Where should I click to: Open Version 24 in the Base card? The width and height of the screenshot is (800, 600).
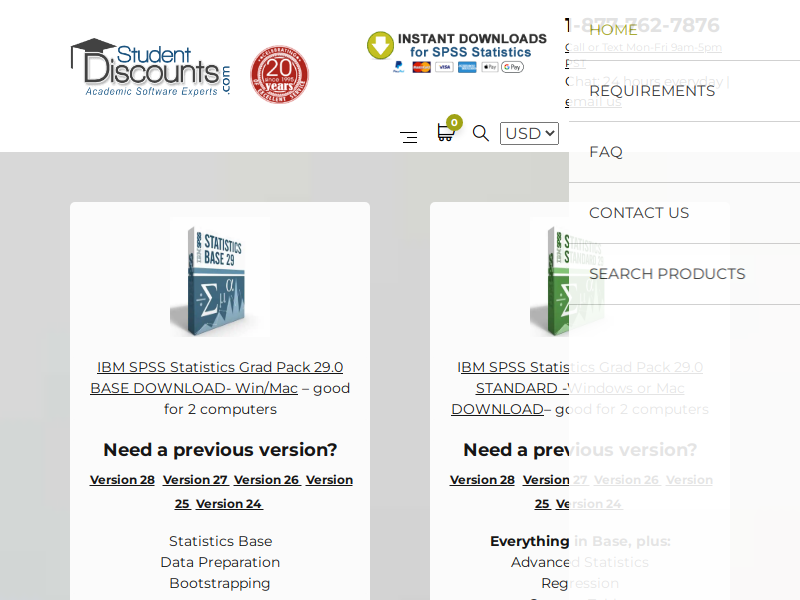pyautogui.click(x=229, y=504)
